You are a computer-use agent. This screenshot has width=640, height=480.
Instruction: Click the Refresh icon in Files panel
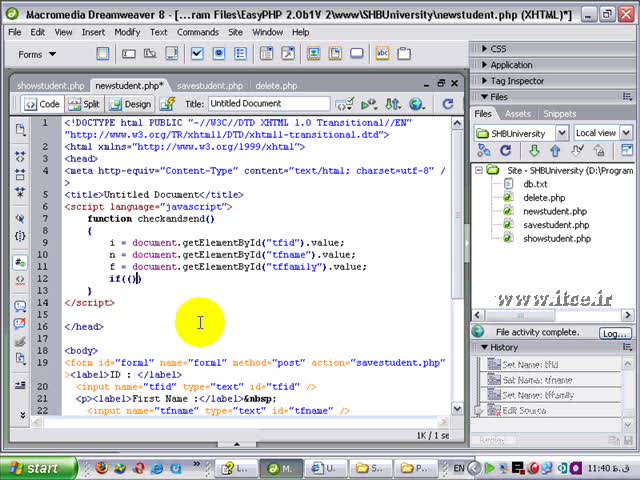(505, 151)
